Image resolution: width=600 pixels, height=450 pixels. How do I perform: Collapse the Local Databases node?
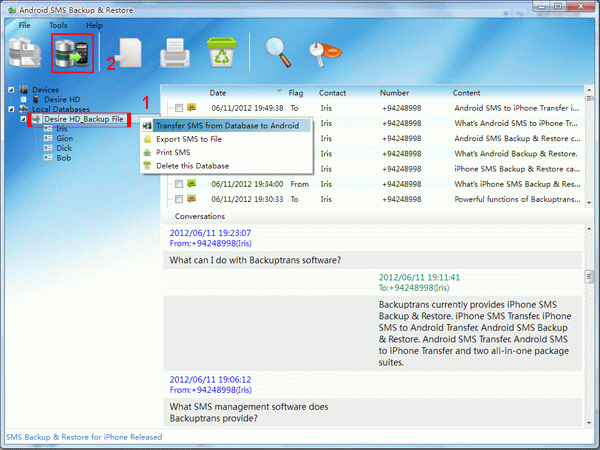click(x=11, y=109)
